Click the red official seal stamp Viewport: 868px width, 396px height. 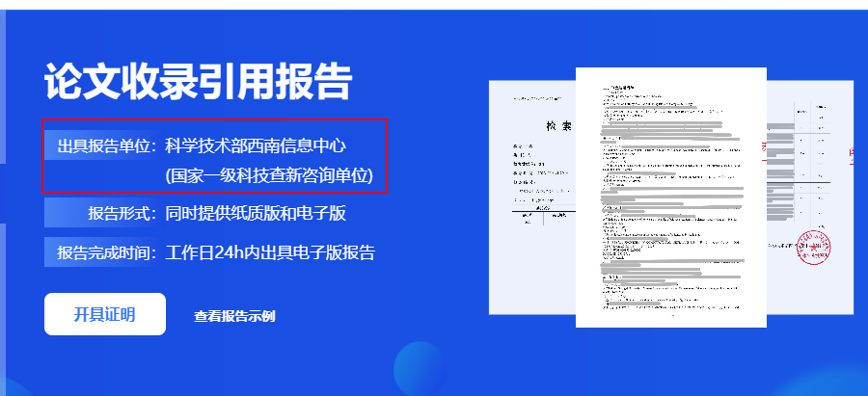tap(813, 248)
